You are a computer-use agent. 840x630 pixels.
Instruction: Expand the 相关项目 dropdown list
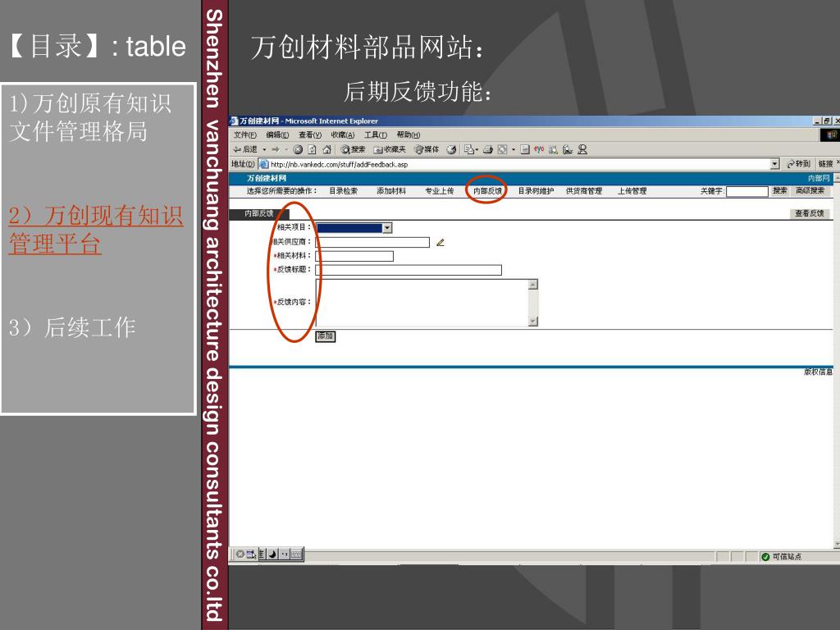387,228
